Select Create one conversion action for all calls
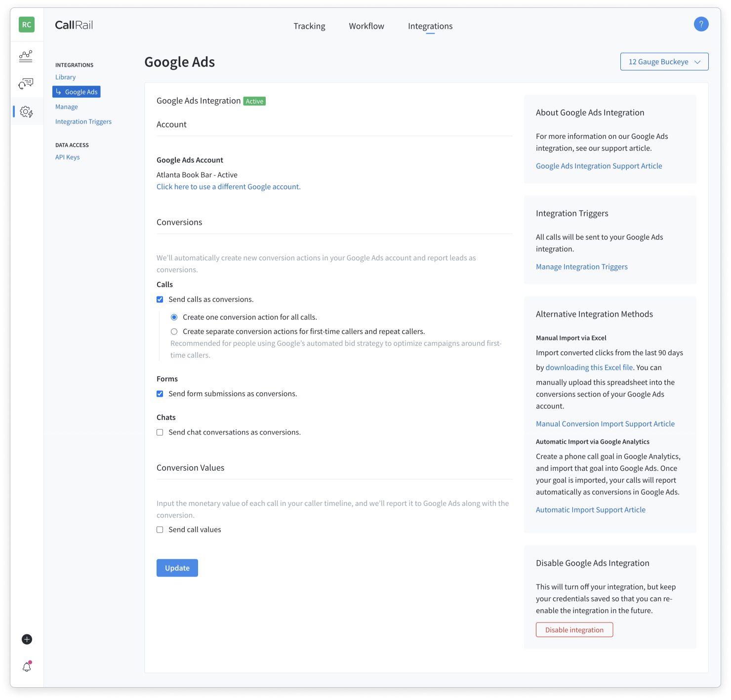Image resolution: width=731 pixels, height=700 pixels. [174, 317]
